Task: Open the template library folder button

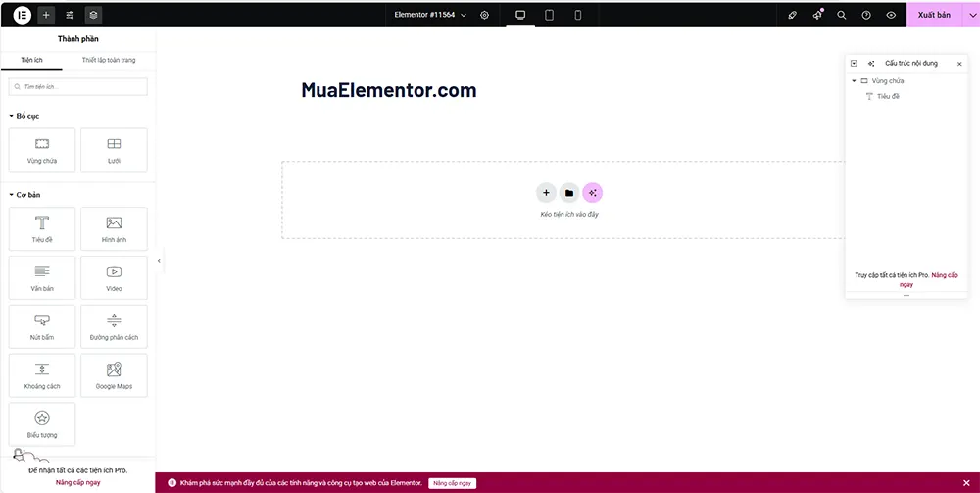Action: click(x=568, y=193)
